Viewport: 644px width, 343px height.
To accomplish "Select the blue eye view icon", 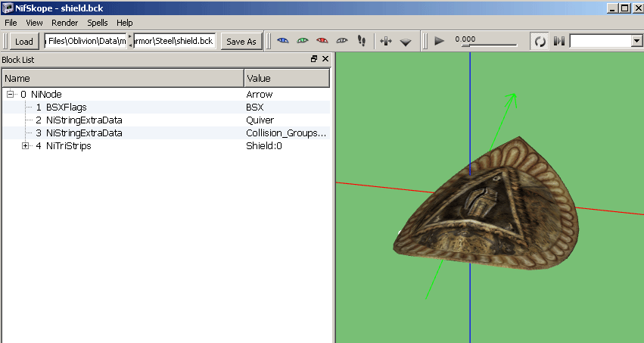I will click(x=283, y=41).
